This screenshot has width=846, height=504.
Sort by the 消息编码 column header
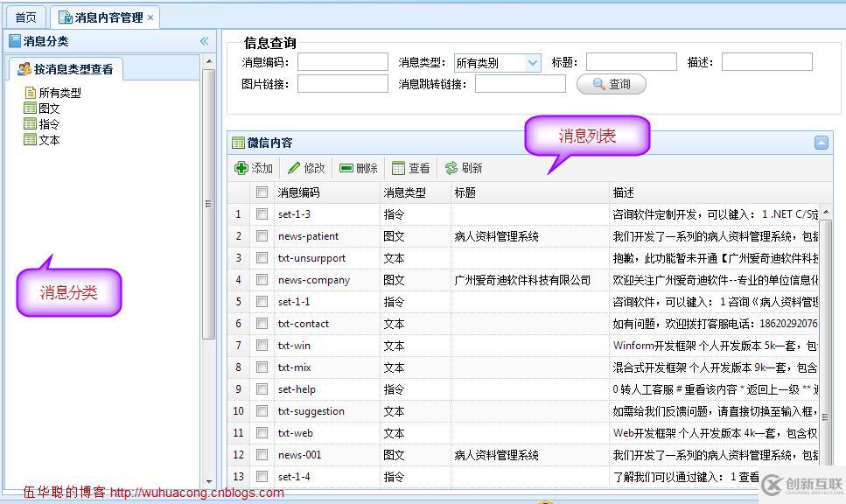327,192
